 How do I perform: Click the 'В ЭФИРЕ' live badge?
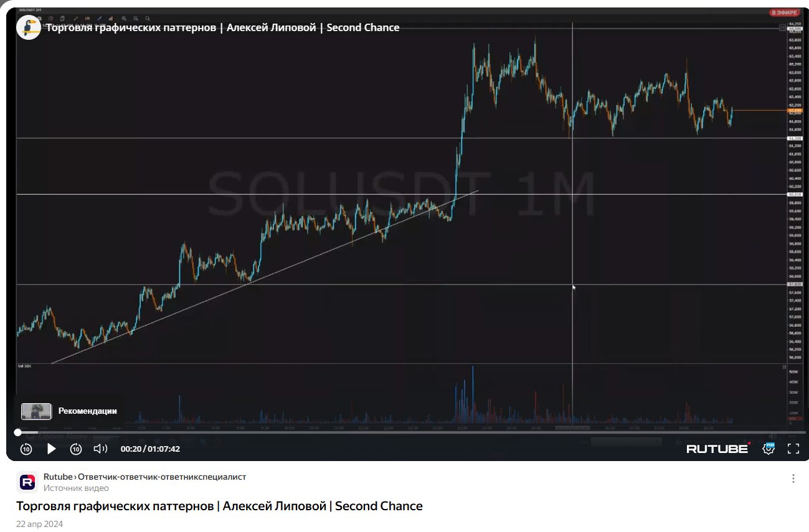783,13
